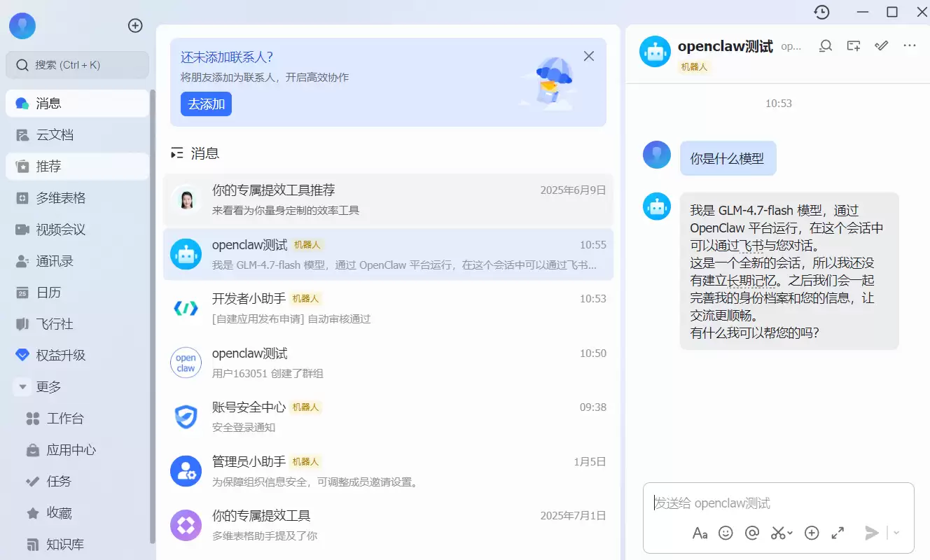Click the sidebar vertical scrollbar
The width and height of the screenshot is (930, 560).
[x=153, y=315]
